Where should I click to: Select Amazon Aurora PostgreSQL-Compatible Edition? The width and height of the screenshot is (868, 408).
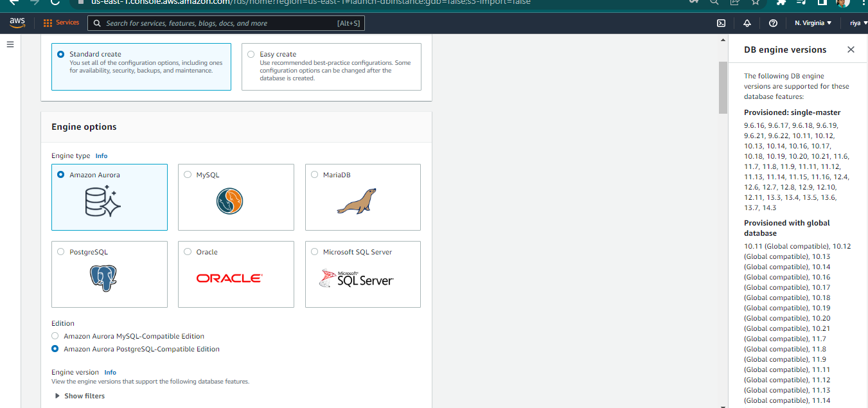(x=55, y=349)
